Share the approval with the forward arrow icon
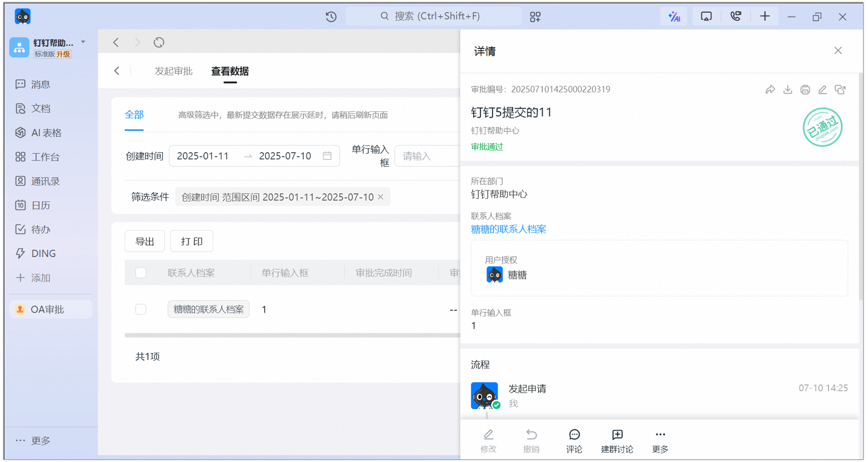868x462 pixels. pyautogui.click(x=770, y=89)
